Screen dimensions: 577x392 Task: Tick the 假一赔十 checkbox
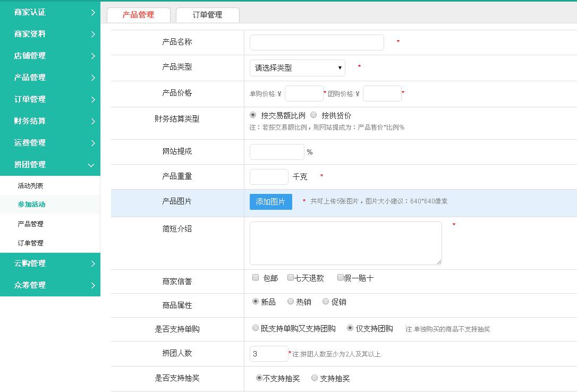[341, 277]
